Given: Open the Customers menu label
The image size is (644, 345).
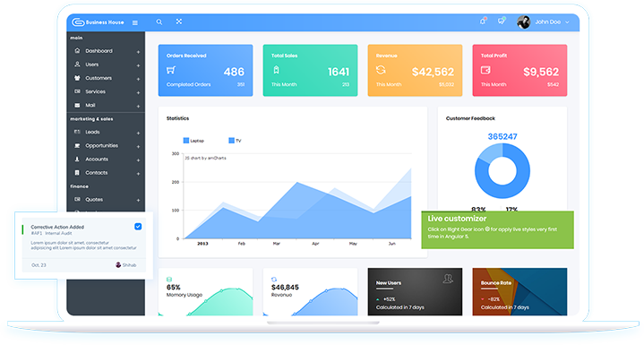Looking at the screenshot, I should click(99, 78).
